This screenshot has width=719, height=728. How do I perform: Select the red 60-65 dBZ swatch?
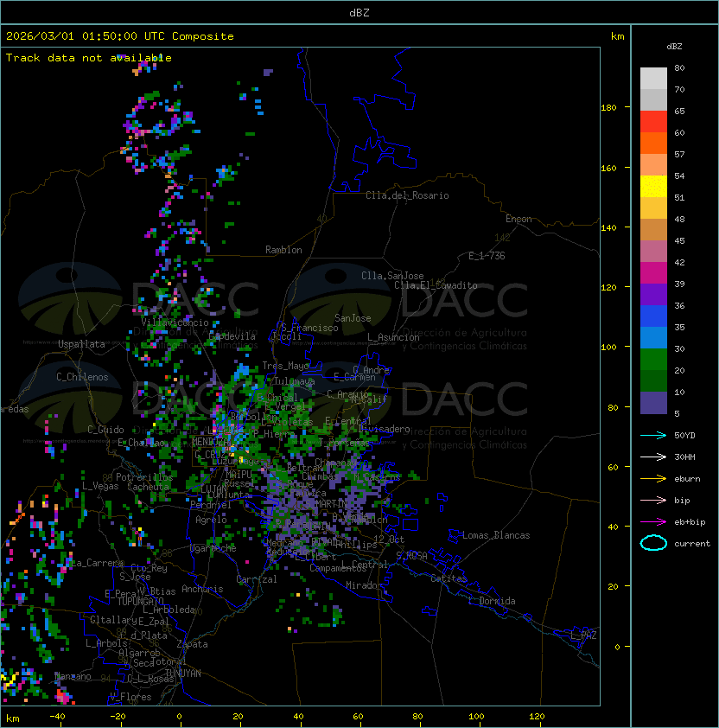coord(653,122)
